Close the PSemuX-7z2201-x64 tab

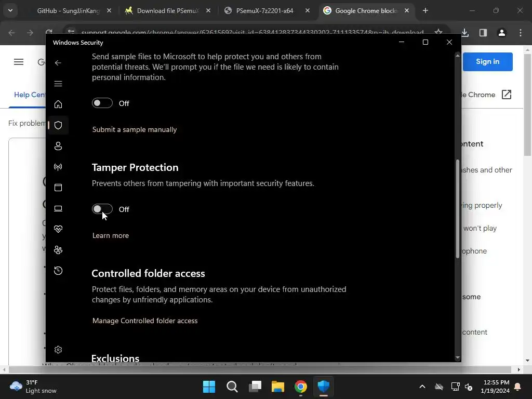[308, 11]
